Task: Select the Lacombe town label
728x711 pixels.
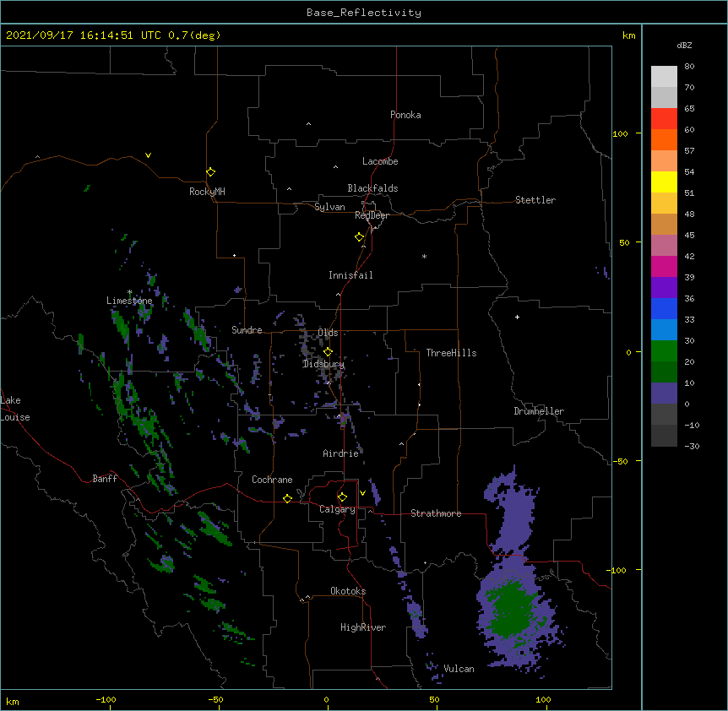Action: click(380, 161)
